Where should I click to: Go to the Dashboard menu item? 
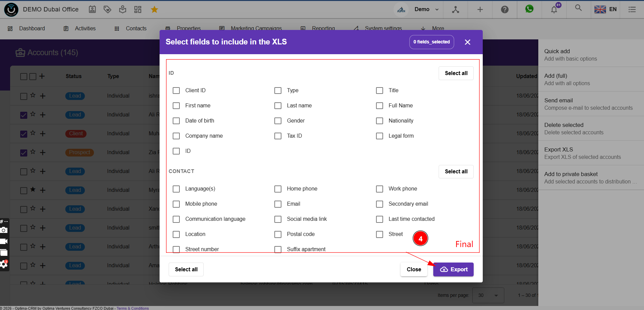pyautogui.click(x=26, y=29)
